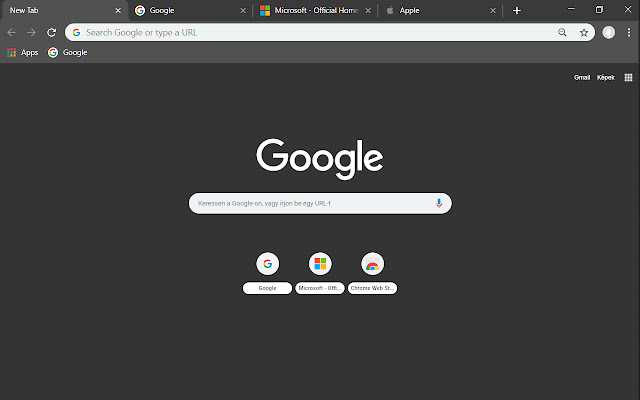
Task: Add a new tab with plus button
Action: point(517,11)
